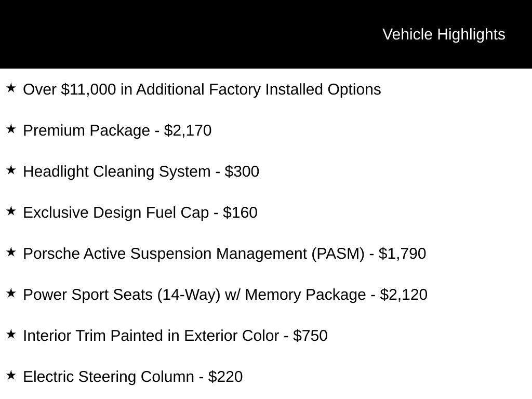The height and width of the screenshot is (399, 532).
Task: Click the star beside Electric Steering Column
Action: click(11, 376)
